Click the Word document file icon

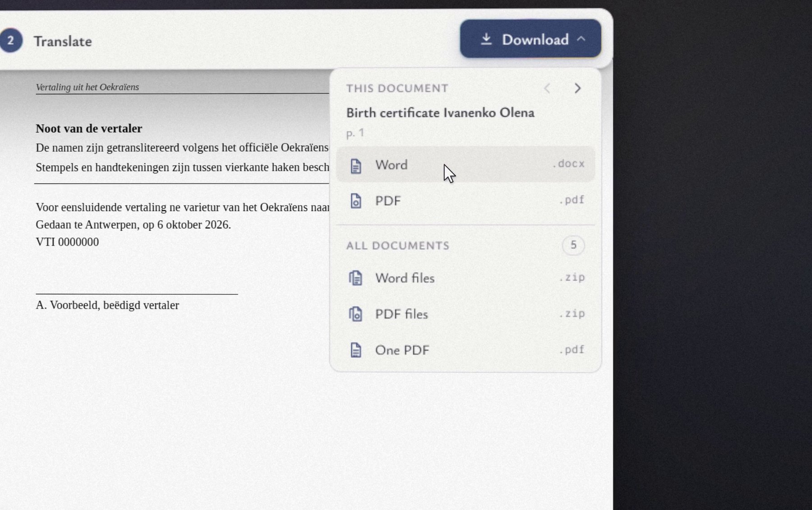(356, 166)
